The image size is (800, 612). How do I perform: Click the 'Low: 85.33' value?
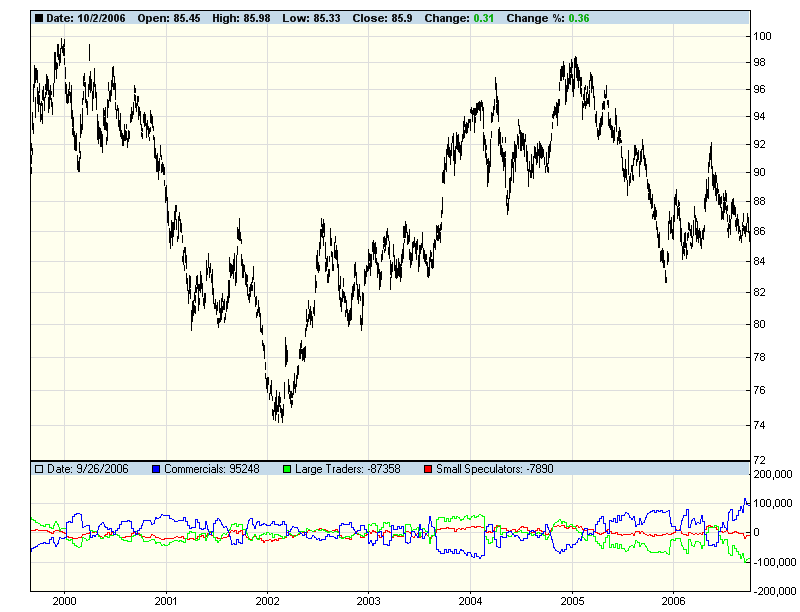311,18
